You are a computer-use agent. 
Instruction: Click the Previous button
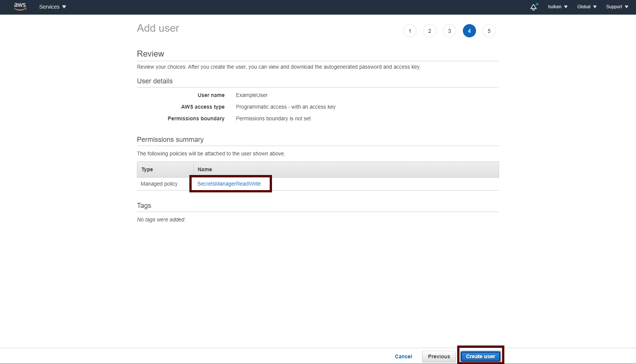tap(439, 356)
